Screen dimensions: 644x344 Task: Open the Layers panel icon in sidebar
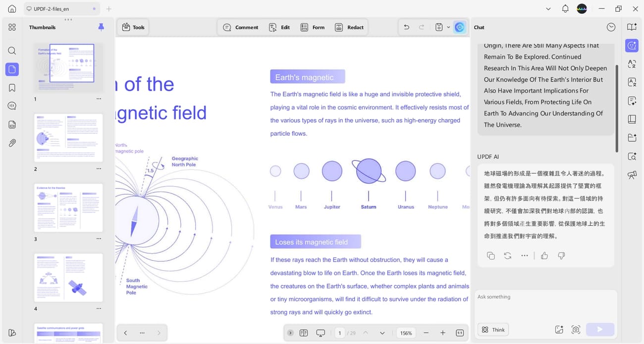pyautogui.click(x=12, y=125)
